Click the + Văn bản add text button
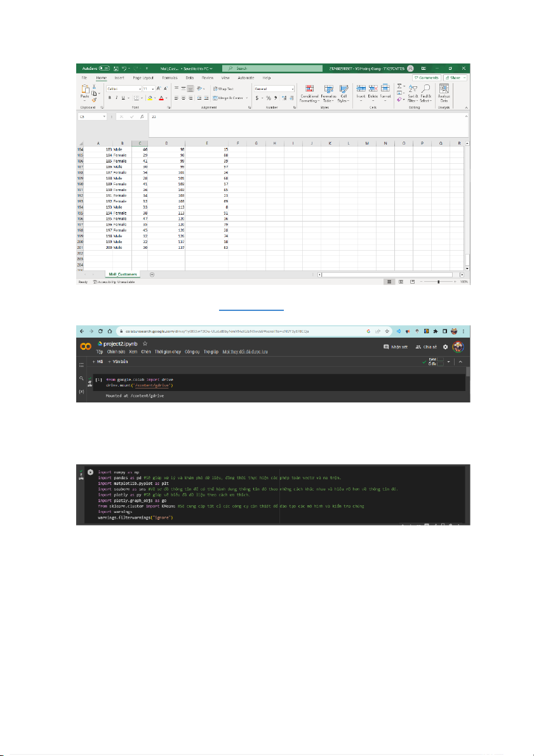Image resolution: width=534 pixels, height=756 pixels. (x=118, y=362)
